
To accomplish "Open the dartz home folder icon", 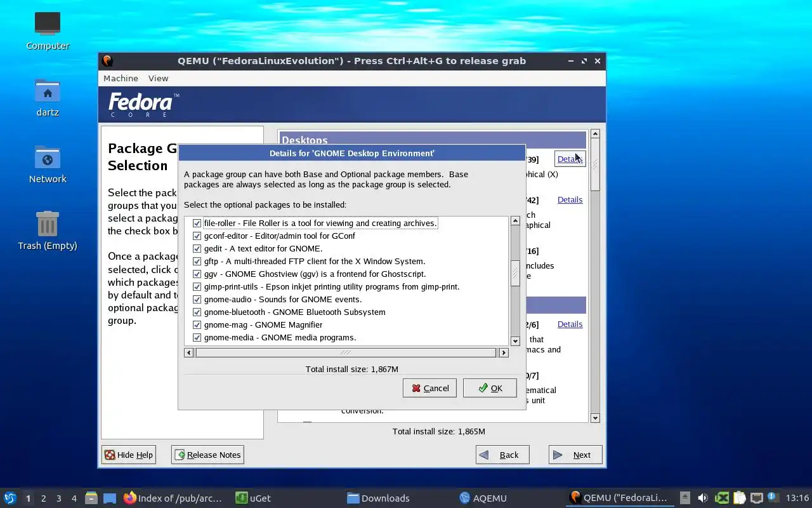I will (x=48, y=91).
